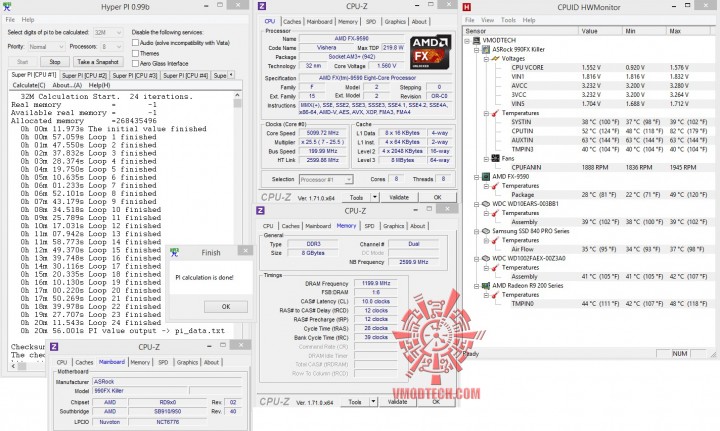Click the CPU-Z icon in Mainboard window title
Screen dimensions: 720x431
(54, 347)
